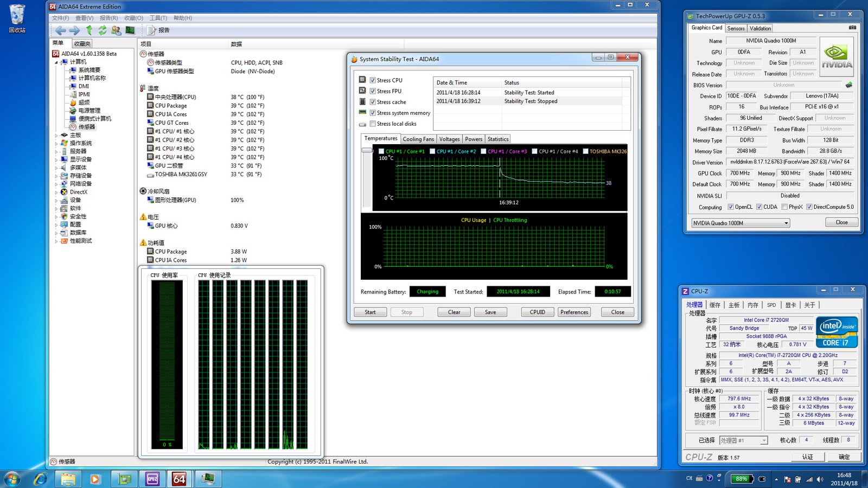Select 电源管理 power management tree item
This screenshot has width=868, height=488.
[90, 111]
